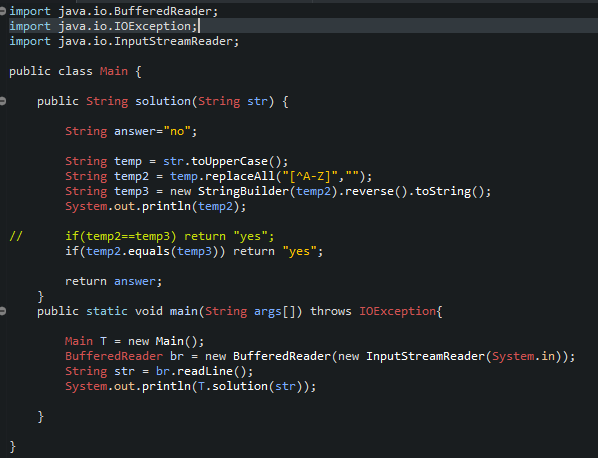This screenshot has height=458, width=598.
Task: Click 'return answer;' line
Action: point(114,281)
